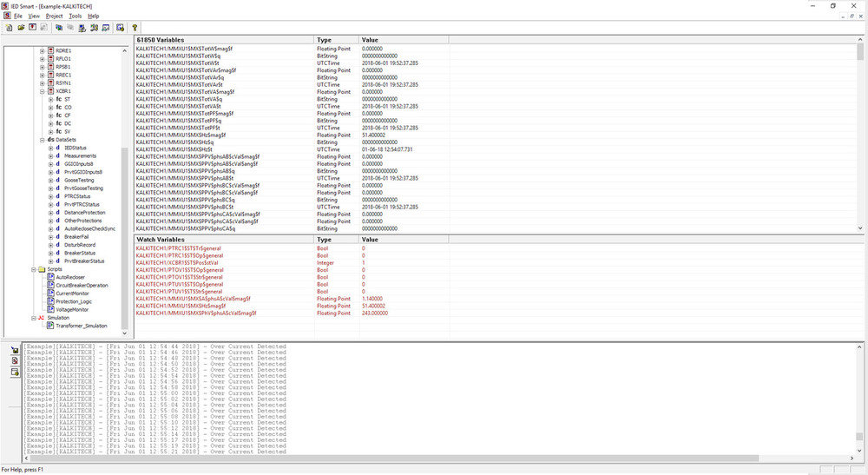Click the third icon beside the log panel

coord(15,372)
